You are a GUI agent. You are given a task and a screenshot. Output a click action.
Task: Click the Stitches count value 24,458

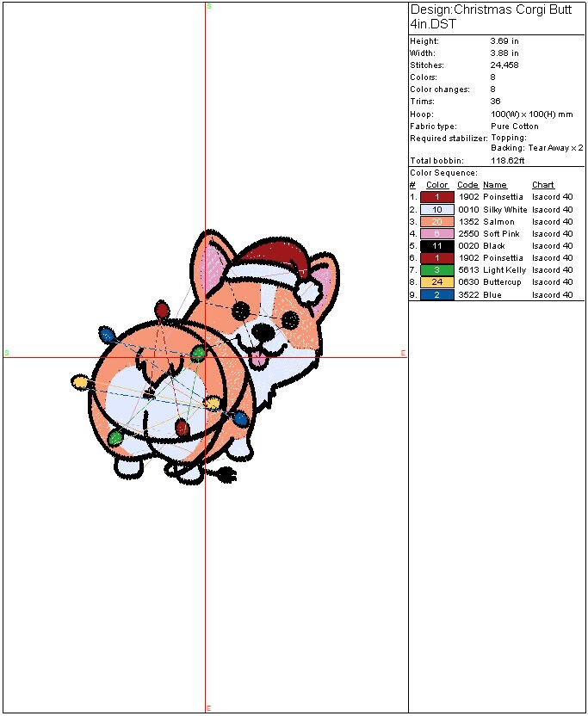tap(504, 65)
